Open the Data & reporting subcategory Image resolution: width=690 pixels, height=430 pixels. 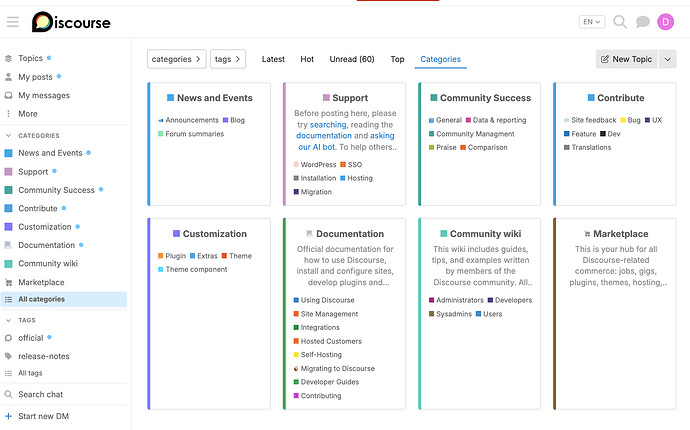(x=499, y=120)
